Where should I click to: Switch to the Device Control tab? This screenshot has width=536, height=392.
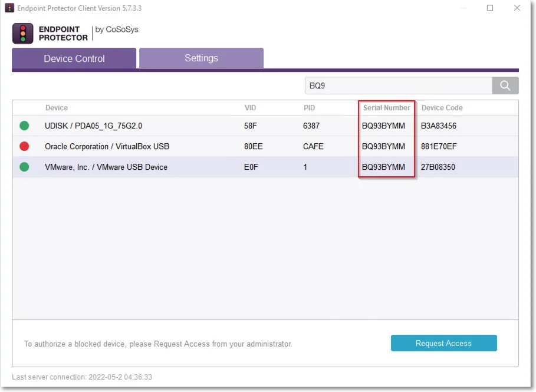(74, 58)
